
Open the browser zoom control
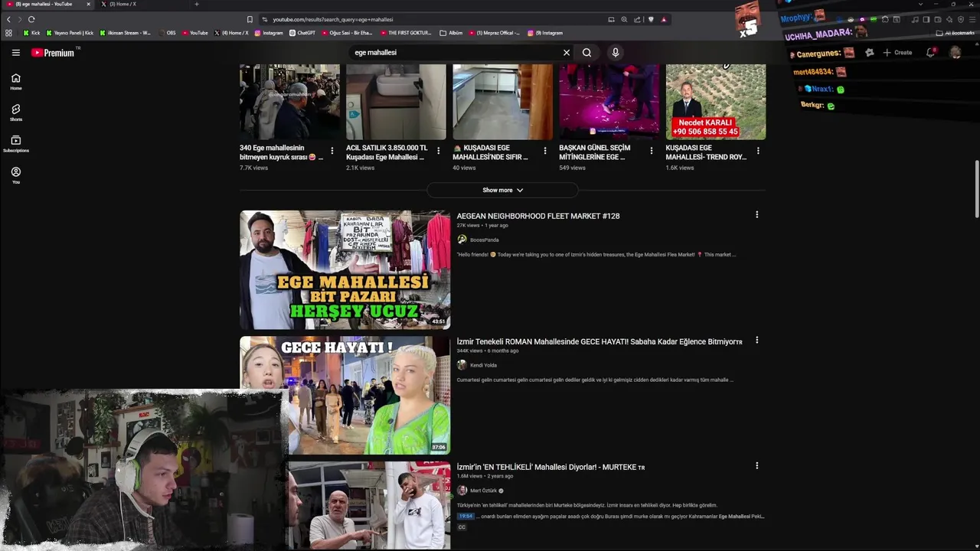coord(624,19)
